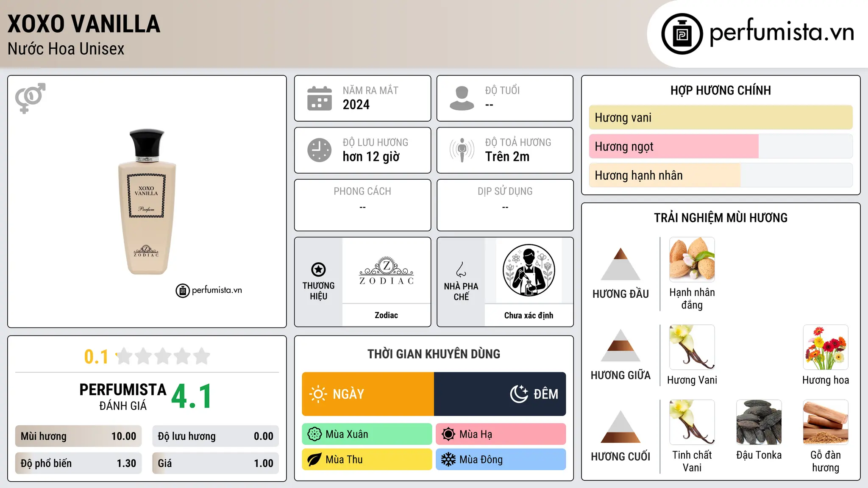Click the moon icon in Đêm bar
The height and width of the screenshot is (488, 868).
[519, 394]
